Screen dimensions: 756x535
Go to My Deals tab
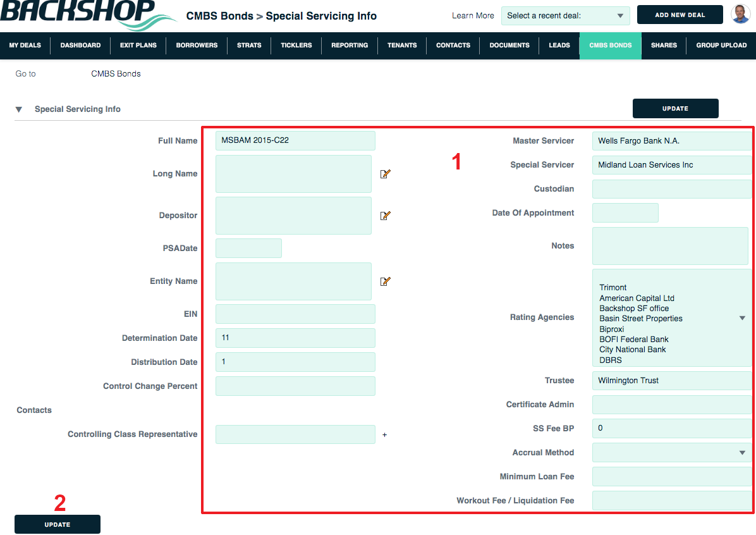tap(25, 46)
